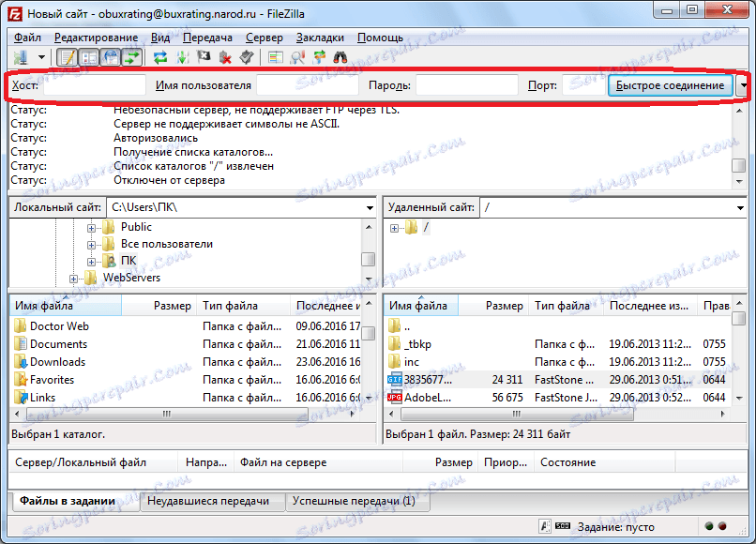Viewport: 756px width, 544px height.
Task: Select the inc remote folder
Action: click(411, 362)
